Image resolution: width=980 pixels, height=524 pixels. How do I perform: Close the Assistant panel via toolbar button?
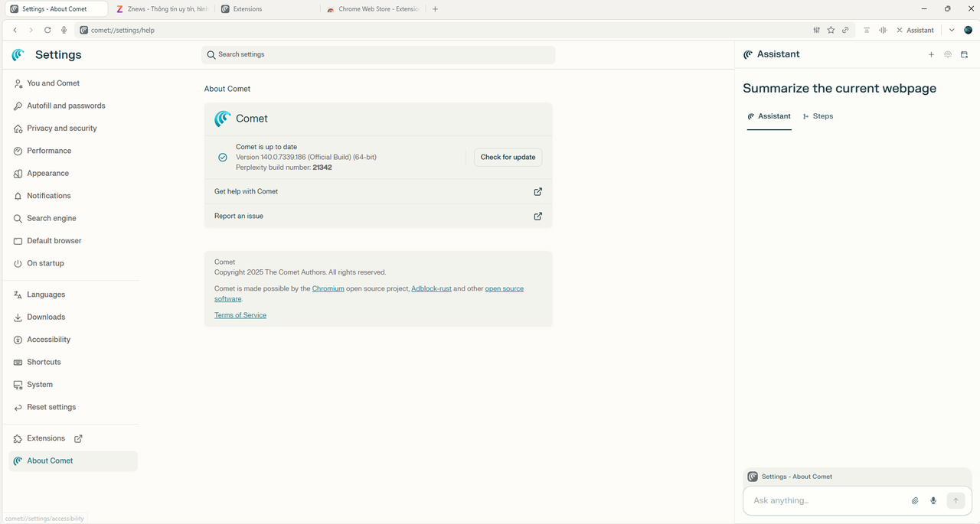tap(915, 30)
